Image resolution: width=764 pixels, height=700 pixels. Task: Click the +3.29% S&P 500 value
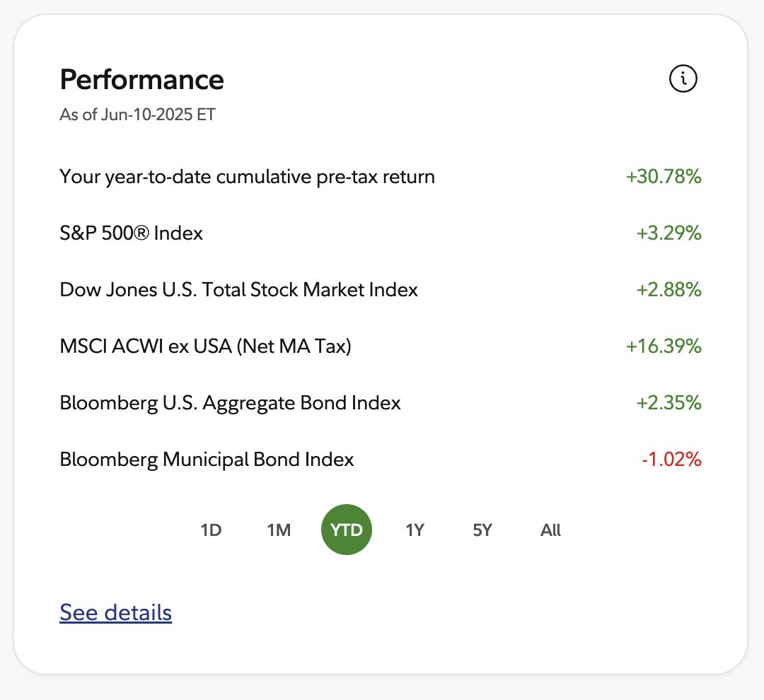[x=669, y=233]
